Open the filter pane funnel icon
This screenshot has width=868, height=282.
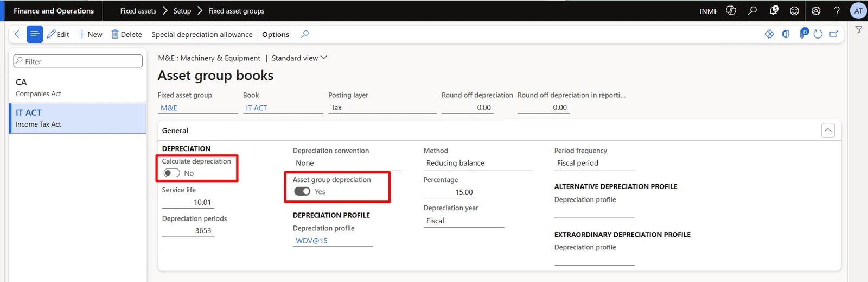(x=858, y=30)
